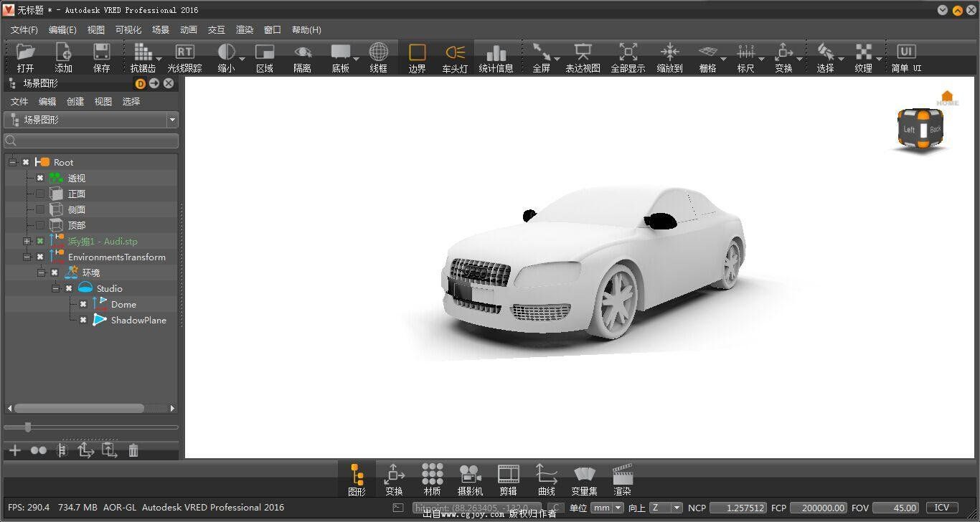Open the 材质 materials module icon

pos(432,473)
